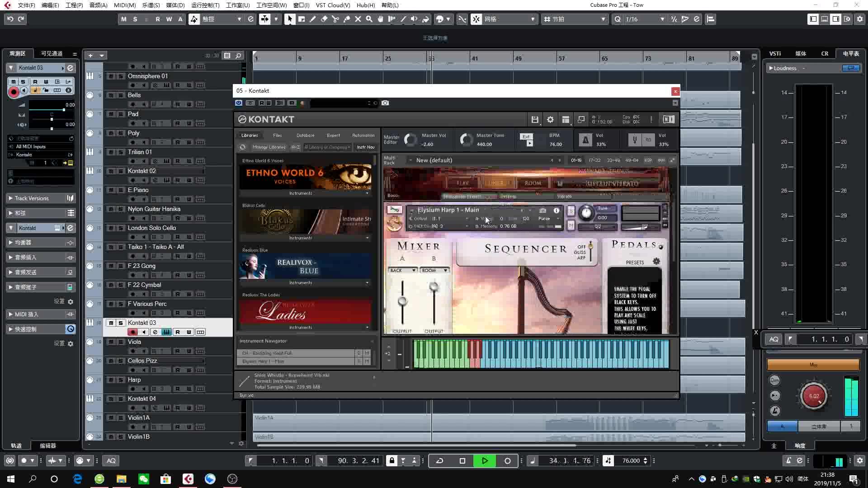Screen dimensions: 868x488
Task: Select the Mute X tool
Action: (358, 19)
